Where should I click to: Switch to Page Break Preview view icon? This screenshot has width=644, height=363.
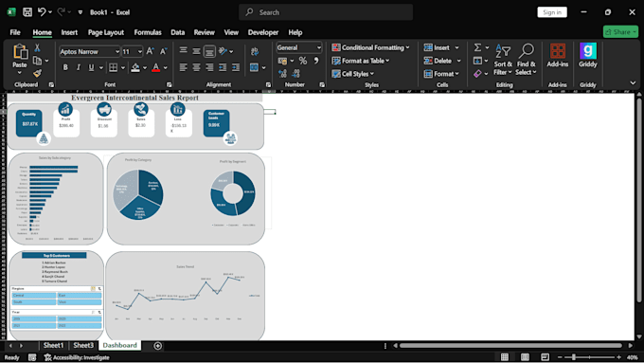point(545,357)
